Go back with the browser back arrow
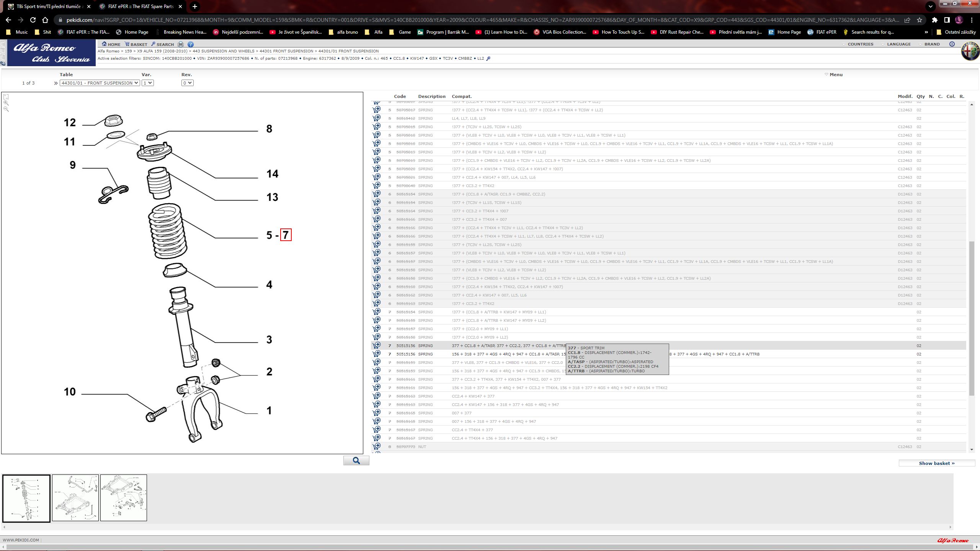The width and height of the screenshot is (980, 551). (8, 20)
